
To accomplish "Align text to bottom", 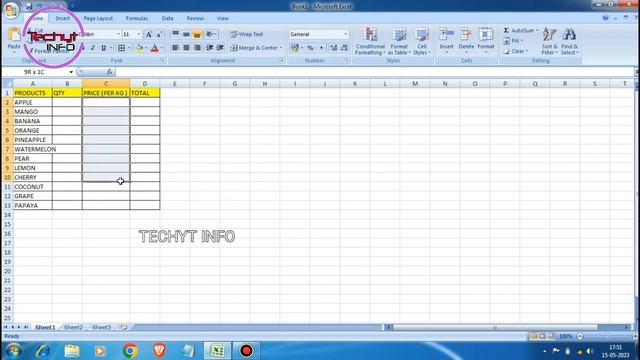I will point(197,34).
